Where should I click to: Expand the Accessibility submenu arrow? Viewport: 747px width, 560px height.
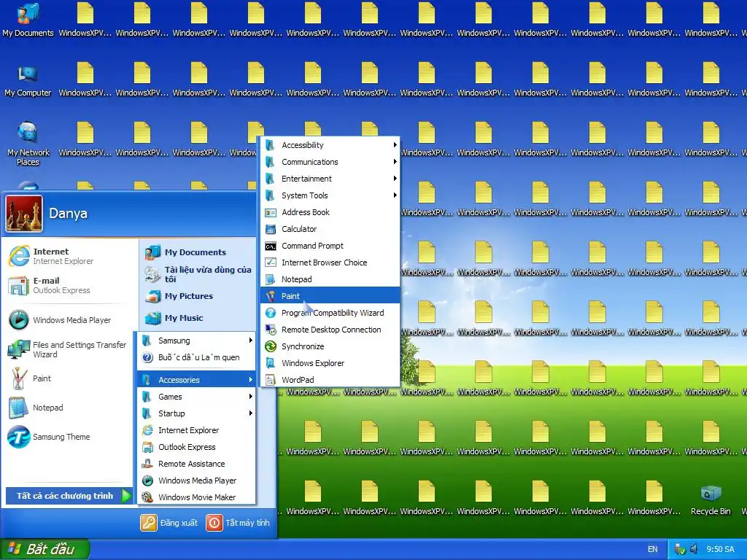tap(395, 145)
